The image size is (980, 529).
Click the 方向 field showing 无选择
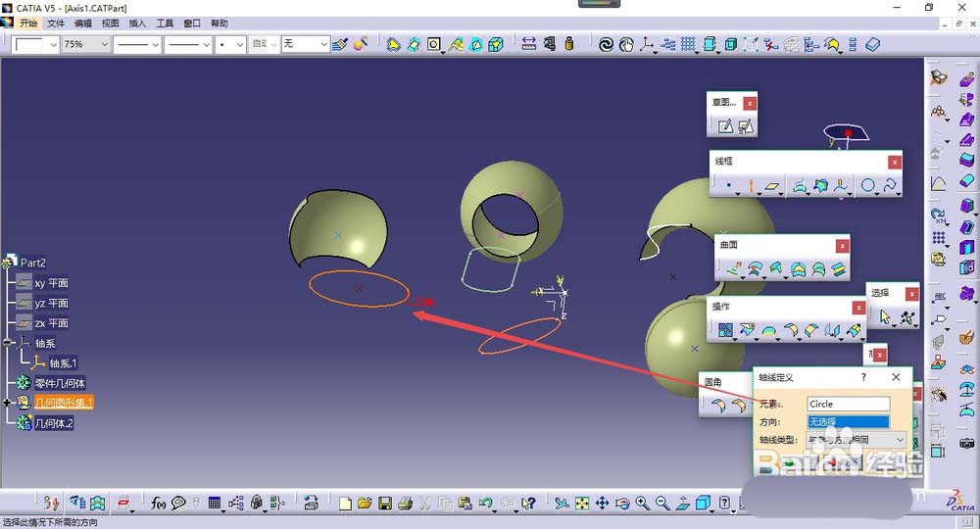point(848,422)
